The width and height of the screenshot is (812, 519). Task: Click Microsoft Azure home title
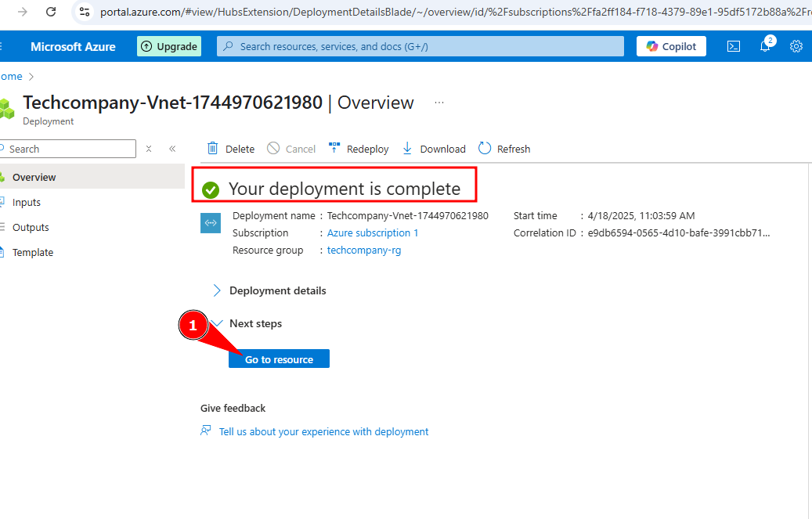pyautogui.click(x=73, y=47)
